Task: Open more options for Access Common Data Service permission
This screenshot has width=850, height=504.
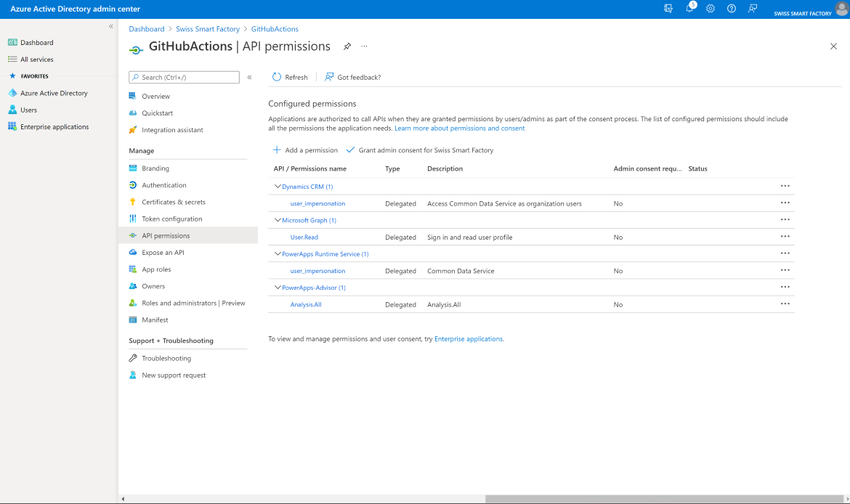Action: pyautogui.click(x=785, y=203)
